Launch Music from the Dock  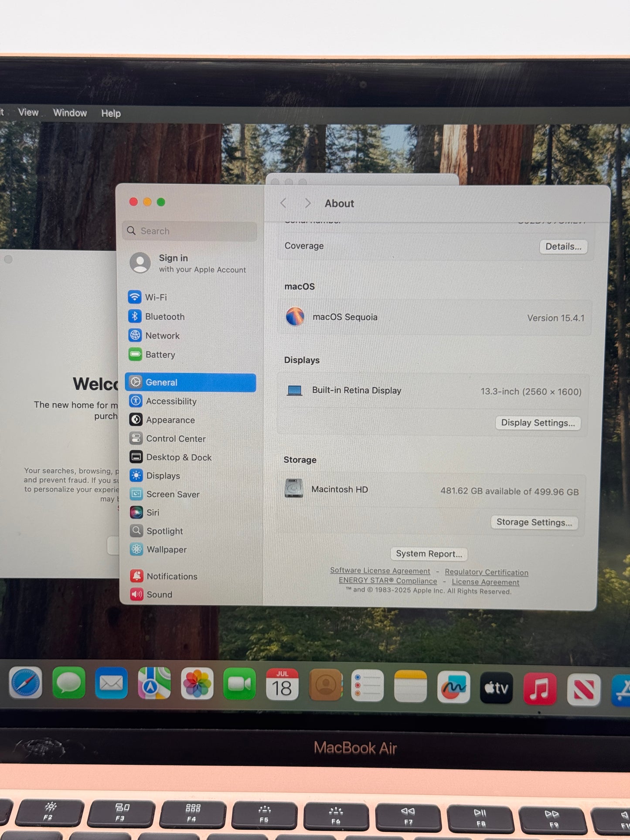[540, 689]
